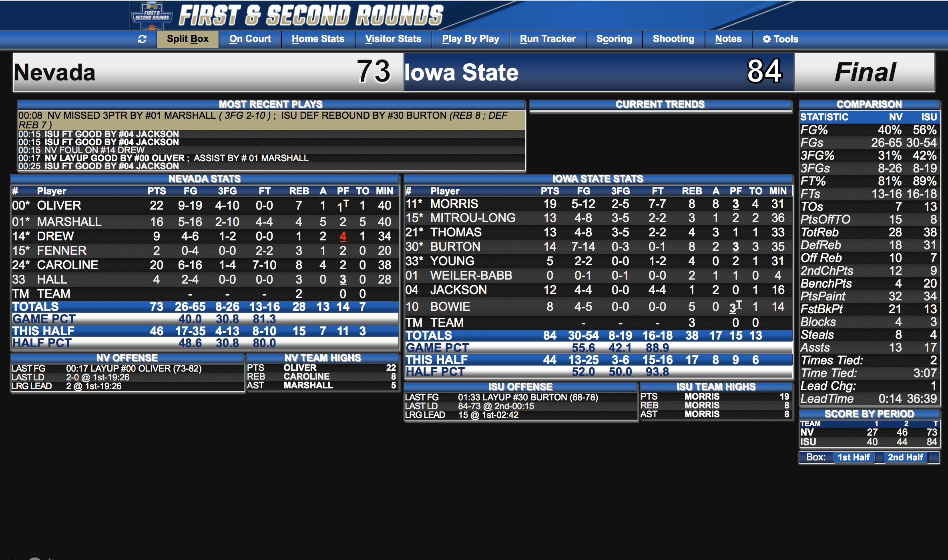Open the Notes tab
The image size is (948, 560).
(728, 39)
